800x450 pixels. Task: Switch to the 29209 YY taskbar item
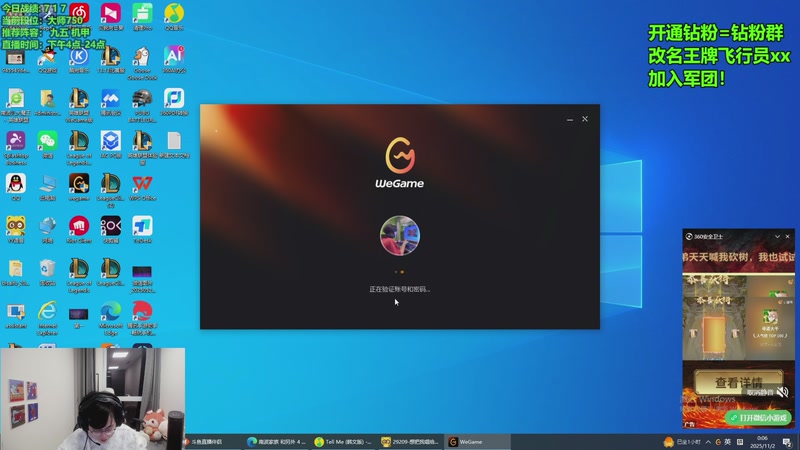pos(410,442)
